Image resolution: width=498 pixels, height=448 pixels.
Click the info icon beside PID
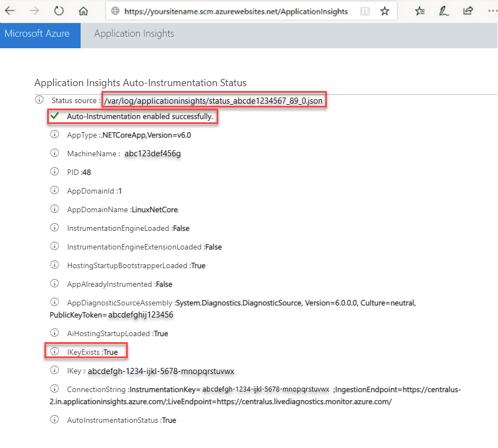click(x=55, y=172)
